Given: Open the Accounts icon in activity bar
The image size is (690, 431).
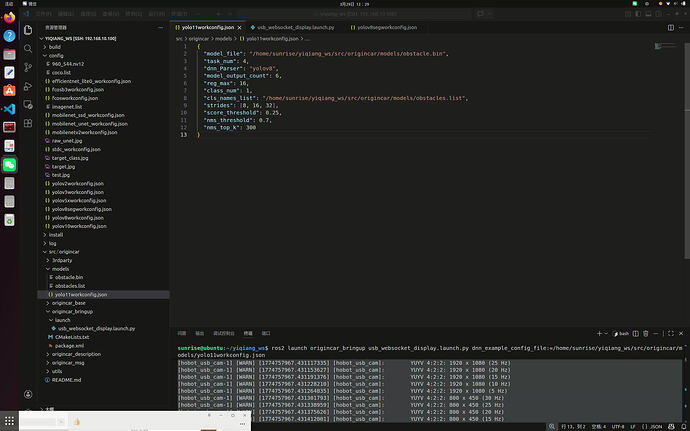Looking at the screenshot, I should (x=28, y=394).
